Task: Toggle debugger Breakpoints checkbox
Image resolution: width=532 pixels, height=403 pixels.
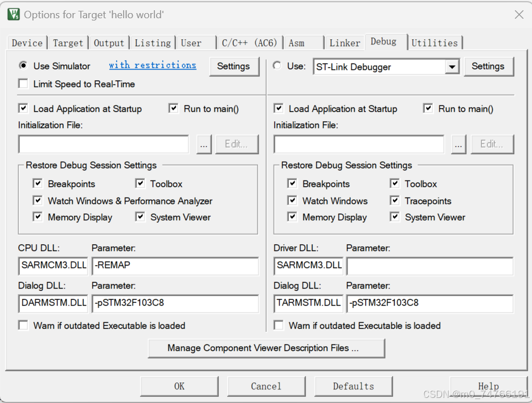Action: point(292,183)
